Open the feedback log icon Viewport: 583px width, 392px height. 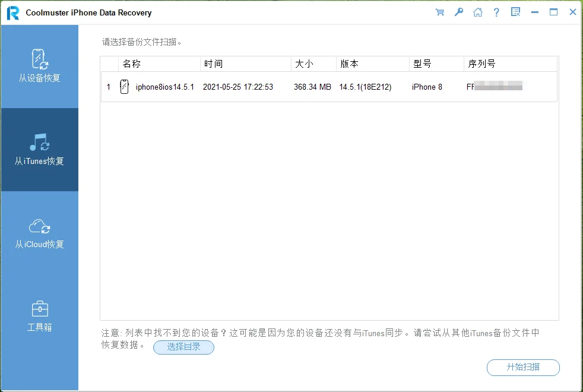point(515,11)
